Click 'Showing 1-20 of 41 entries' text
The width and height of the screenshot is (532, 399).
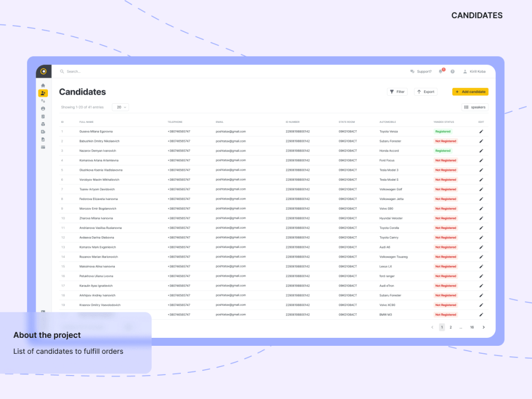tap(82, 107)
